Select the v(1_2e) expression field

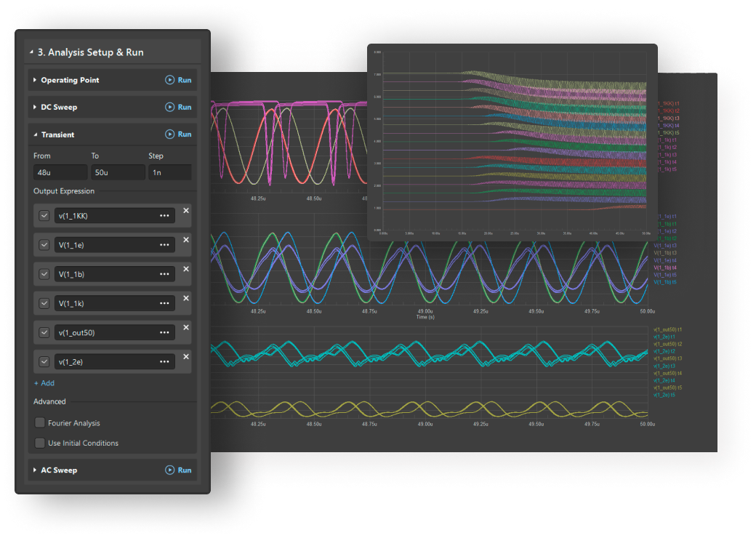tap(105, 361)
